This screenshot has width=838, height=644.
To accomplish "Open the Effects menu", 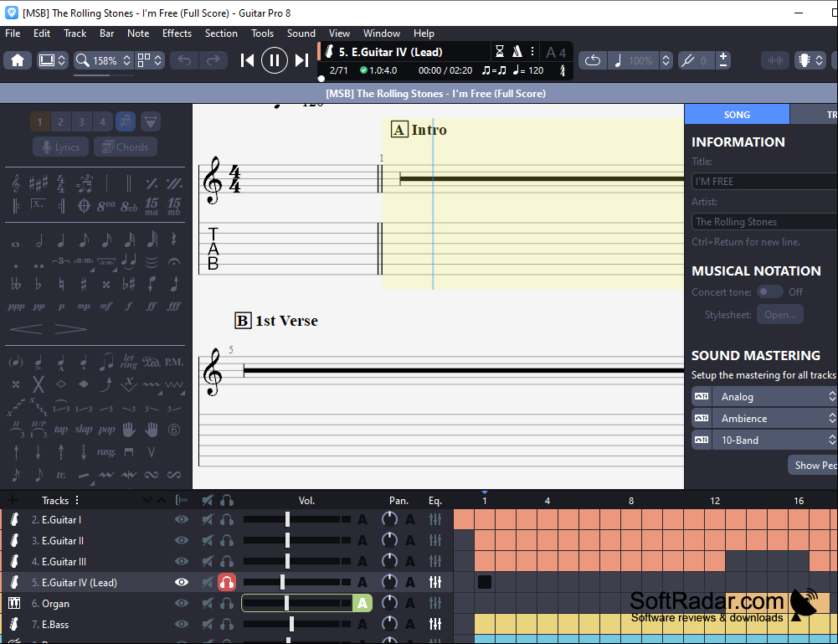I will [x=177, y=33].
